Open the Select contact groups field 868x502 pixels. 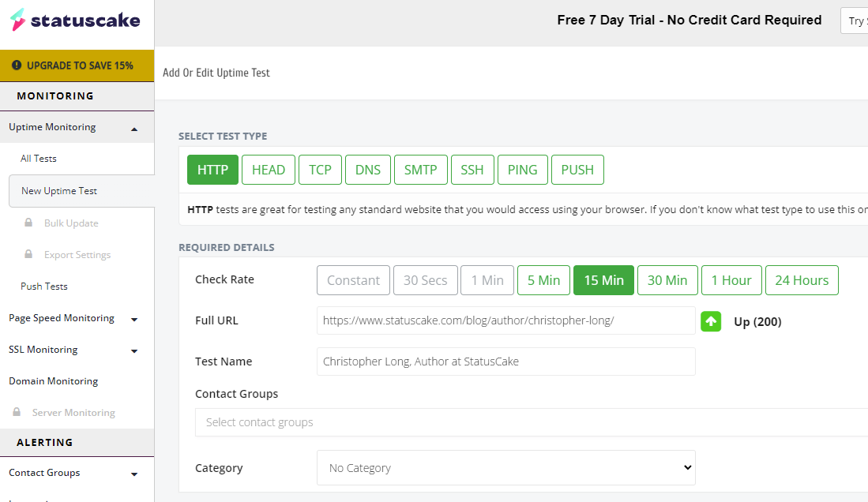532,422
